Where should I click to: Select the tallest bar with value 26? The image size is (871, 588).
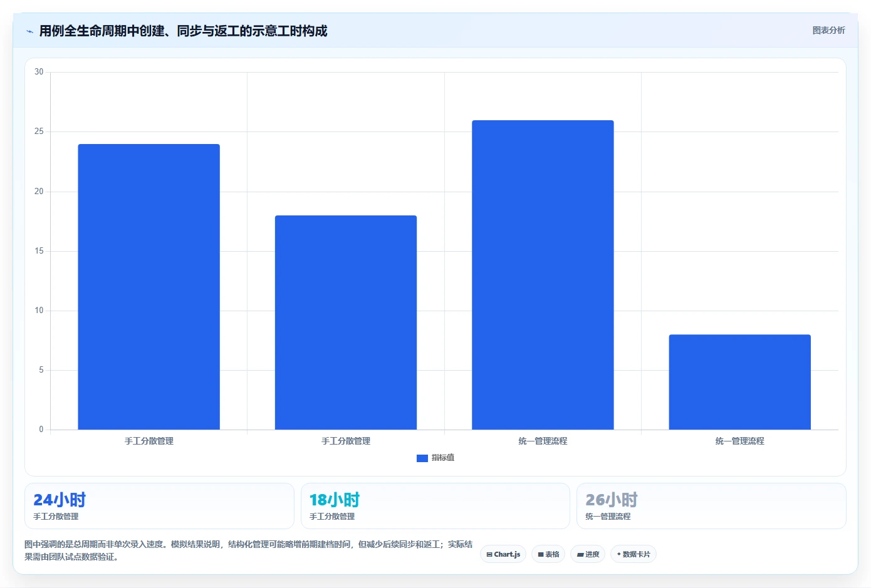pyautogui.click(x=543, y=275)
